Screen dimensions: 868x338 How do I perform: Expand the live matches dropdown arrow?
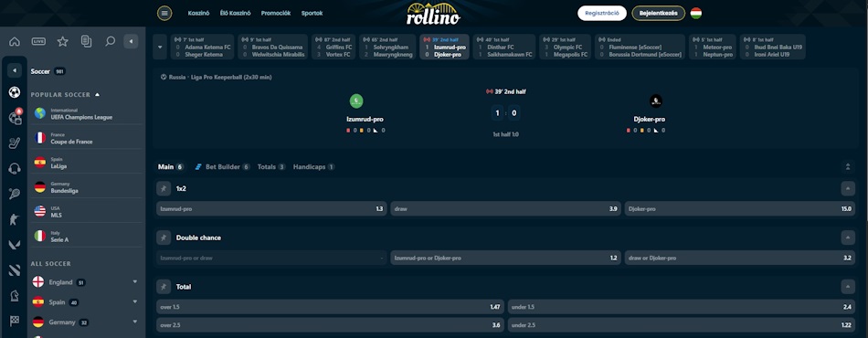(160, 47)
